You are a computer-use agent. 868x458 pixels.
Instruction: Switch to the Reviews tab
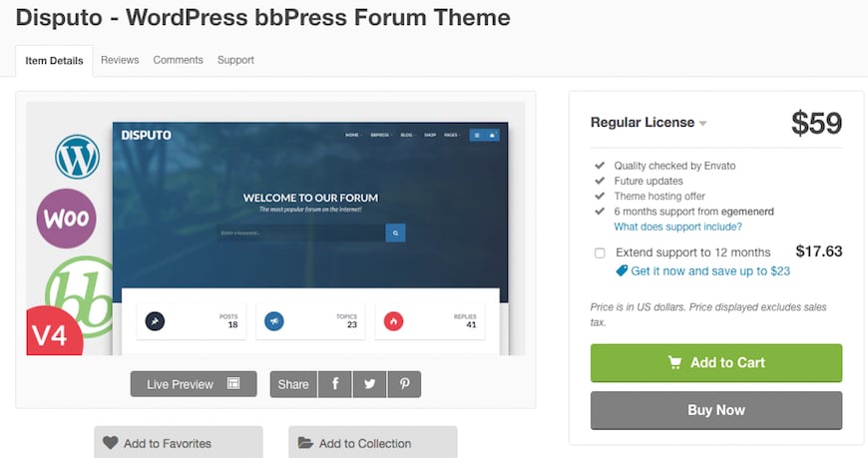point(120,60)
